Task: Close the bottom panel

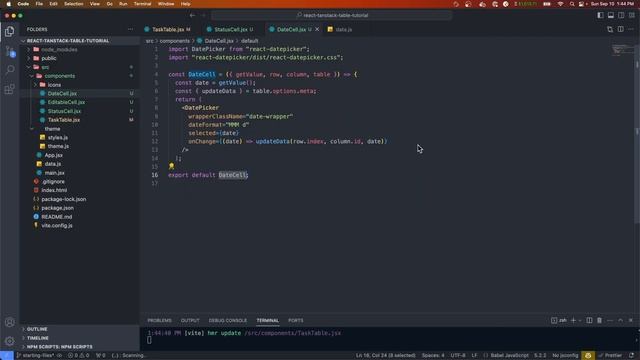Action: pos(631,320)
